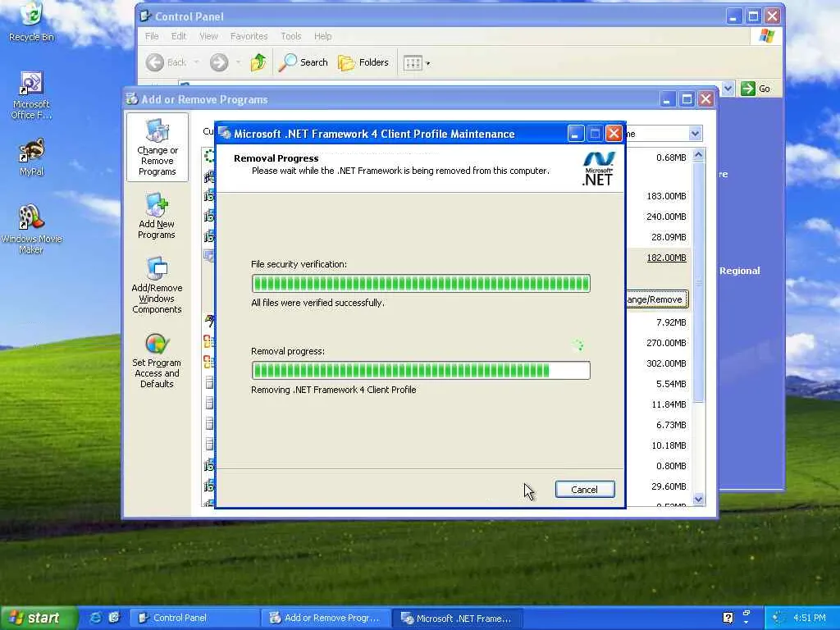Switch to Microsoft .NET Framework taskbar button
Screen dimensions: 840x630
coord(457,618)
